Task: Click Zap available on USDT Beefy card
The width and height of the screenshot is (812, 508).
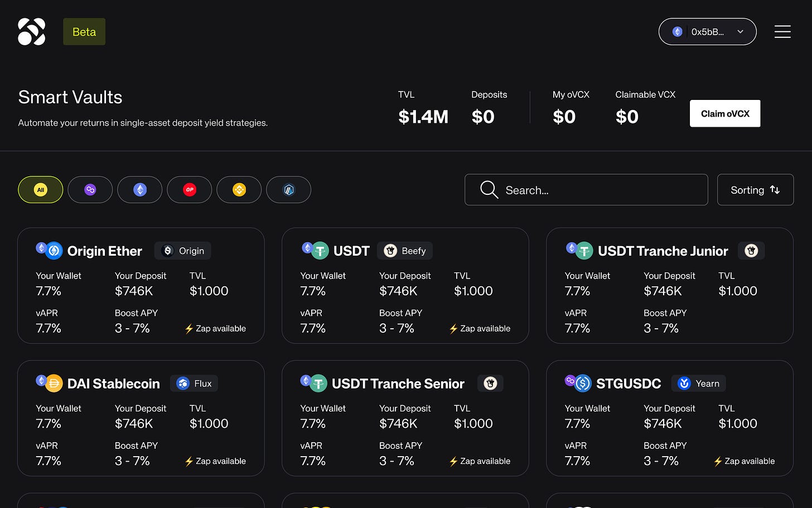Action: 480,329
